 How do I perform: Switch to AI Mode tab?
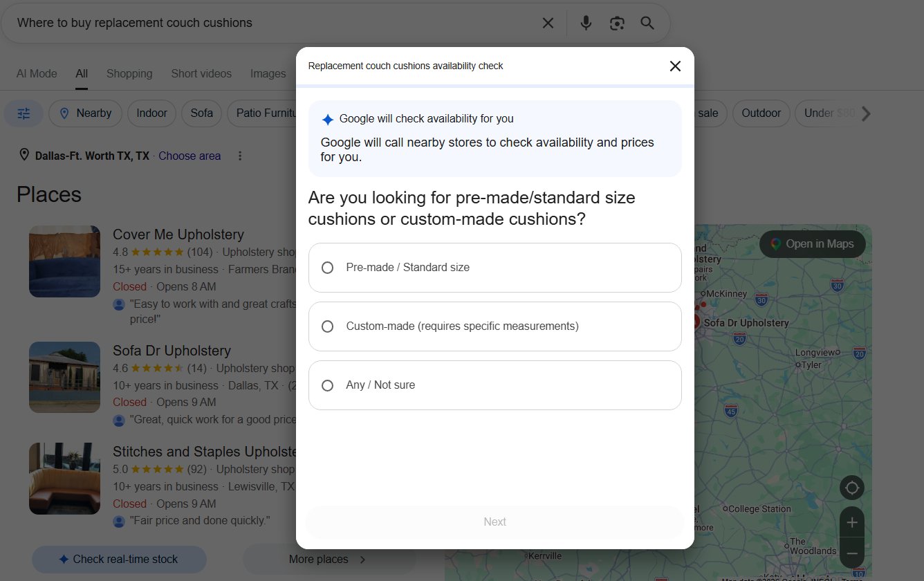pos(37,73)
